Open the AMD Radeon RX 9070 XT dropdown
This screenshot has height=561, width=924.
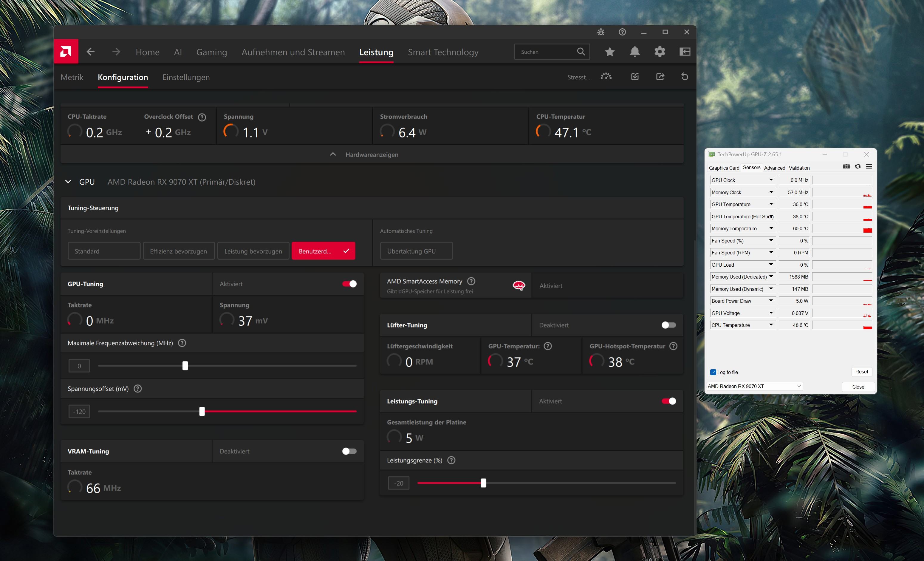755,386
